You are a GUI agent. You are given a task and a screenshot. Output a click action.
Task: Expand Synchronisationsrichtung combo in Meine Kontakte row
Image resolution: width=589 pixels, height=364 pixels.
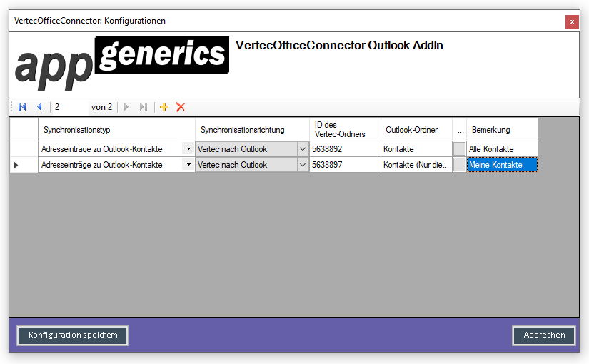click(x=303, y=165)
